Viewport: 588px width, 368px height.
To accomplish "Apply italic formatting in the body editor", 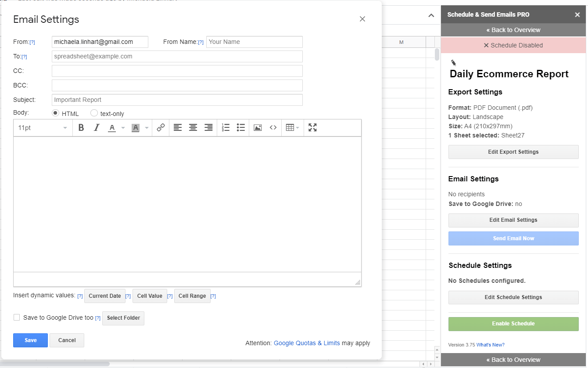I will (97, 128).
